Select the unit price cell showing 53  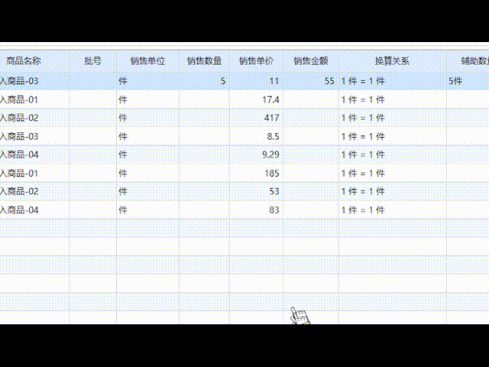pos(256,191)
